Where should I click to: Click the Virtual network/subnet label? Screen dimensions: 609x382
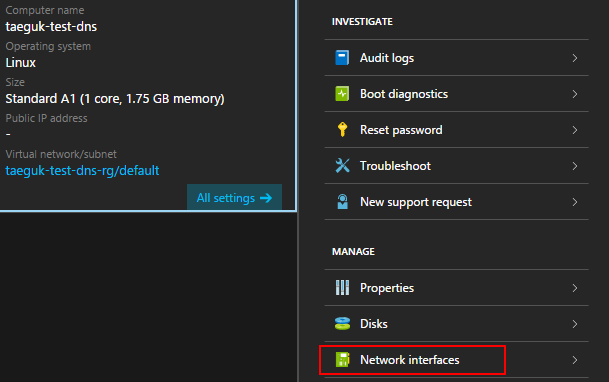(x=61, y=154)
